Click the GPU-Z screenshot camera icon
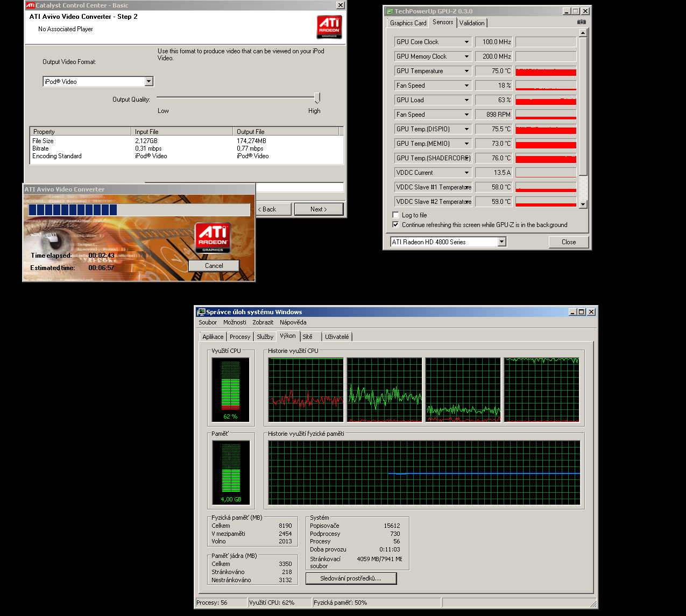This screenshot has height=616, width=686. (581, 22)
